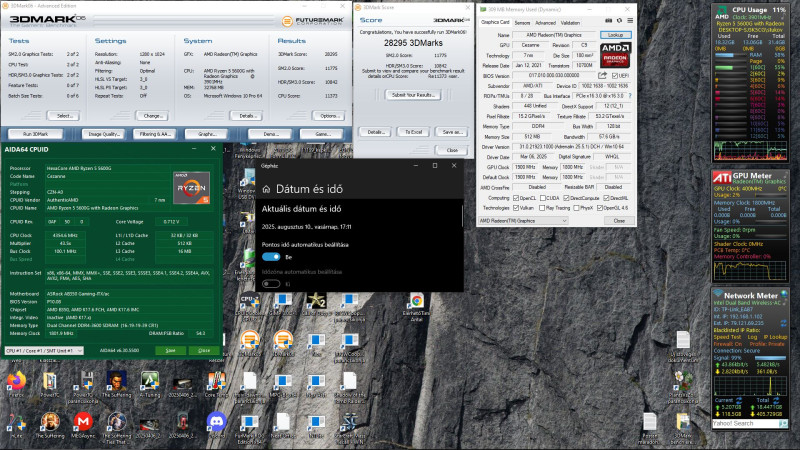Click the Close button in AIDA64 CPUID
Viewport: 800px width, 450px height.
[204, 351]
